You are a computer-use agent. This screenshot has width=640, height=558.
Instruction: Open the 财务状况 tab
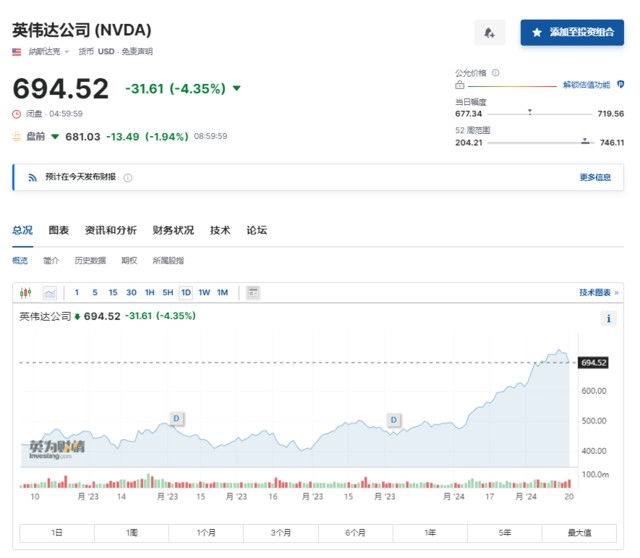click(x=173, y=231)
